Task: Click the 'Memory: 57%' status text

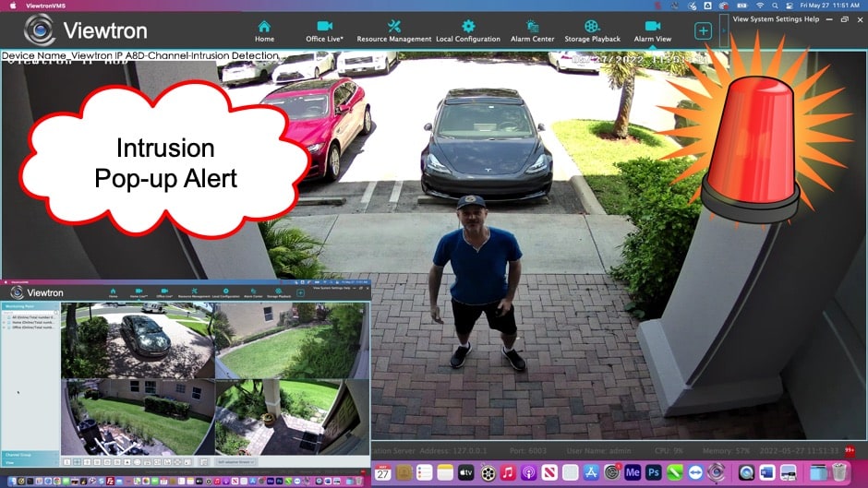Action: [x=726, y=451]
